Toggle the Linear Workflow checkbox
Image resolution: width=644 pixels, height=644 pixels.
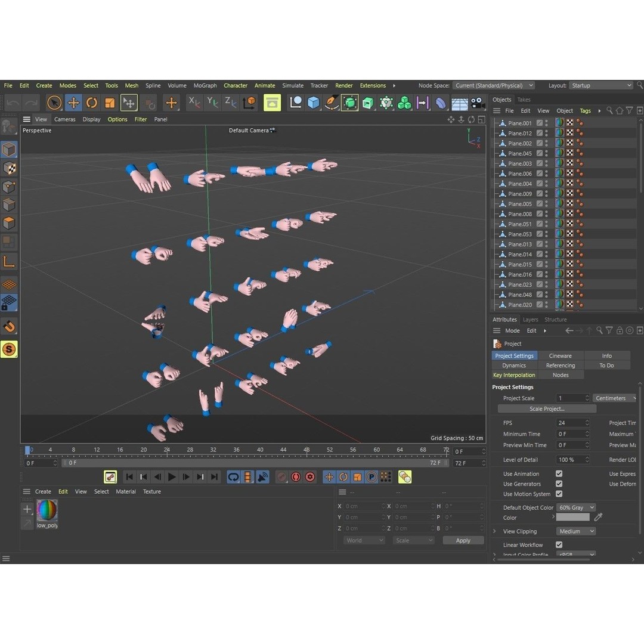(x=559, y=544)
